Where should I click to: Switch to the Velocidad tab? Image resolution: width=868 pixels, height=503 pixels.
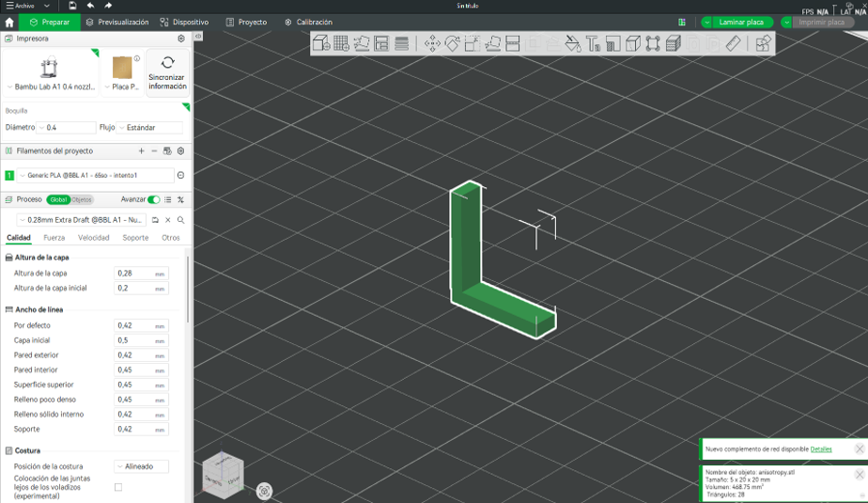click(94, 238)
